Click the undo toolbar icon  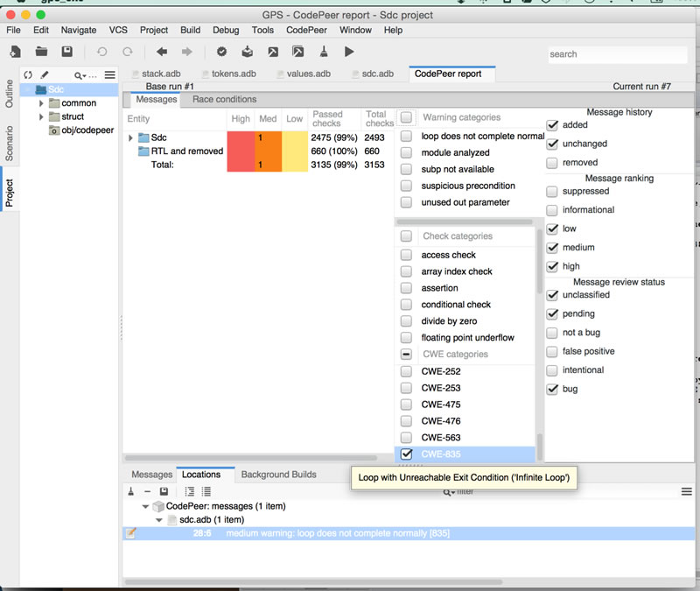[101, 52]
